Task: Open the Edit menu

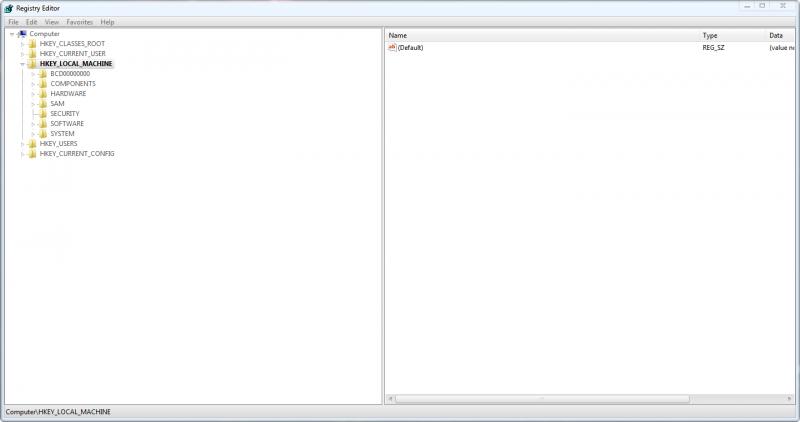Action: tap(32, 22)
